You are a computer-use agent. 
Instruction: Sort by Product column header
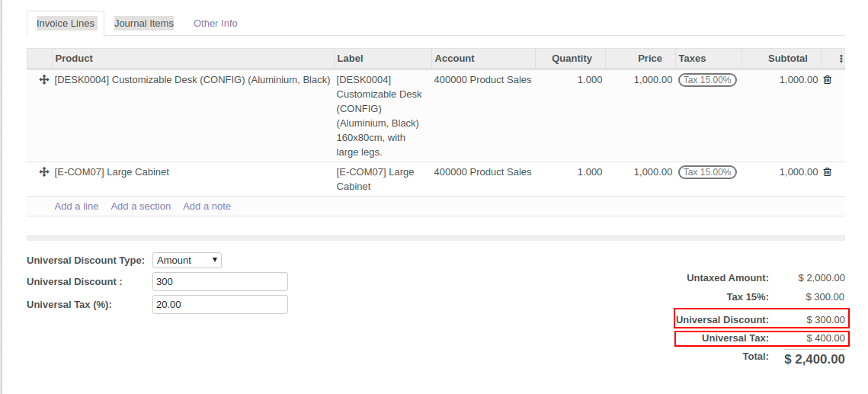pos(74,59)
